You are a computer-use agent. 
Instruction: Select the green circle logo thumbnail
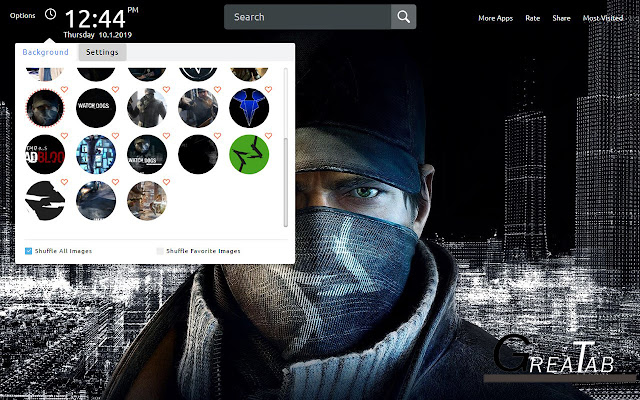[249, 154]
